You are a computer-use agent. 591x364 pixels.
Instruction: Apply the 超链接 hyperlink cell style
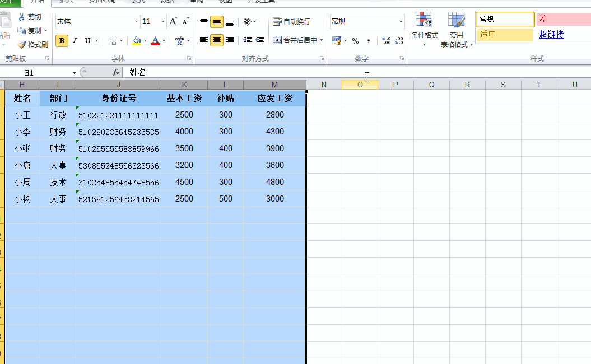click(551, 35)
